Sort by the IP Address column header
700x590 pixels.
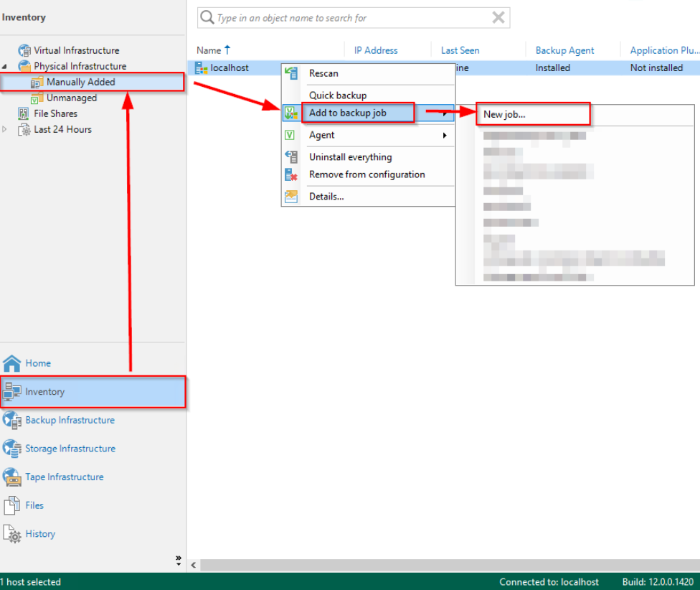click(376, 50)
